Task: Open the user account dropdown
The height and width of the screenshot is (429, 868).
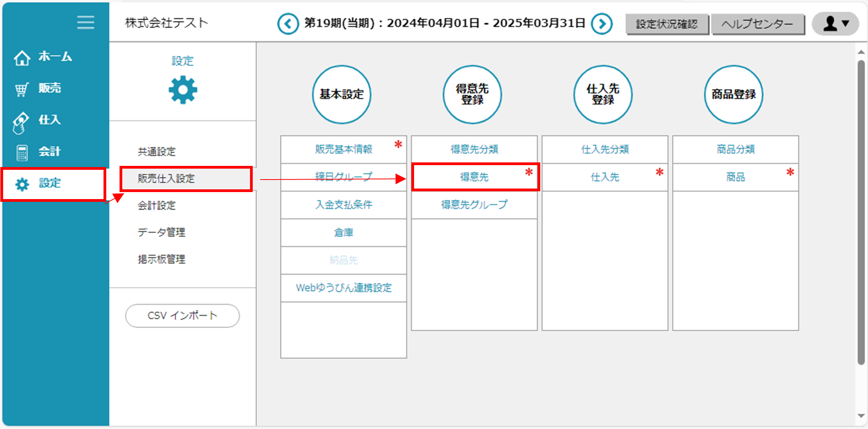Action: pos(835,24)
